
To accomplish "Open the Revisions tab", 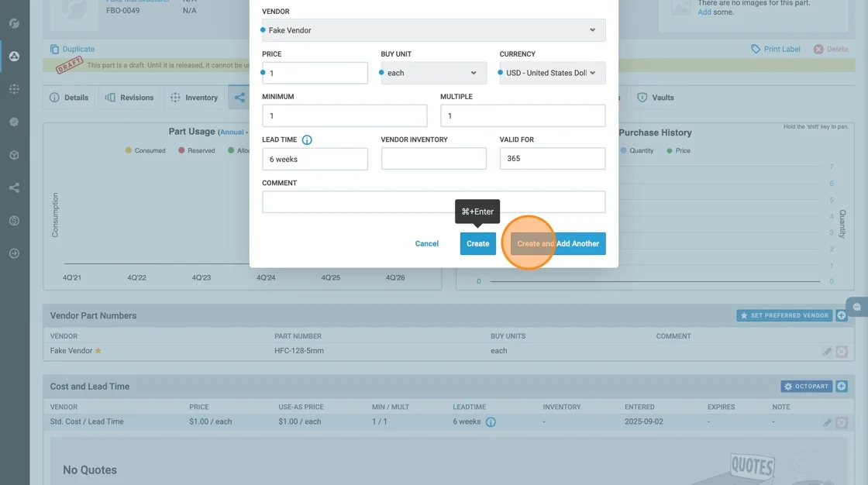I will click(129, 98).
